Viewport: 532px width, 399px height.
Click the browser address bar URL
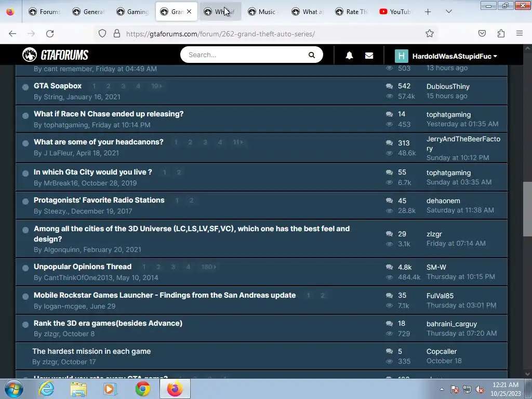click(220, 34)
